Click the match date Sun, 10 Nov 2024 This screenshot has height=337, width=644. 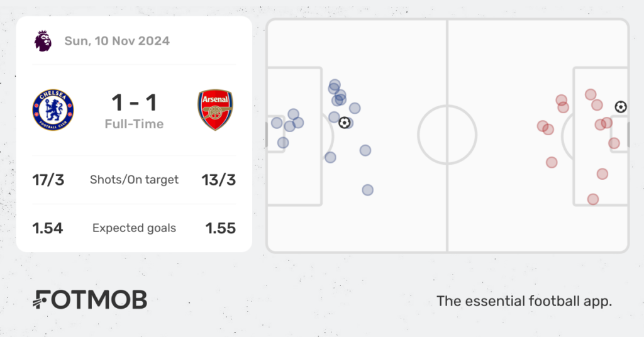click(117, 41)
